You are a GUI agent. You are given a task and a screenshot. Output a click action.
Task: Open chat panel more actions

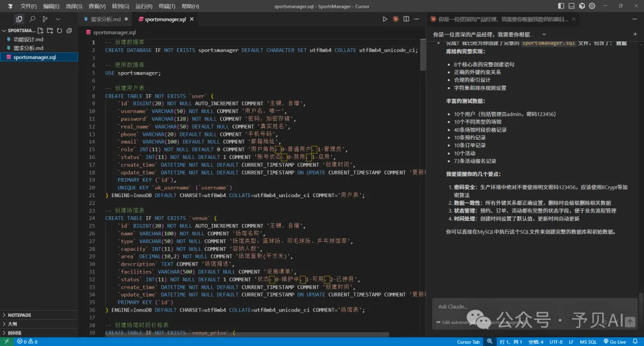click(x=634, y=19)
